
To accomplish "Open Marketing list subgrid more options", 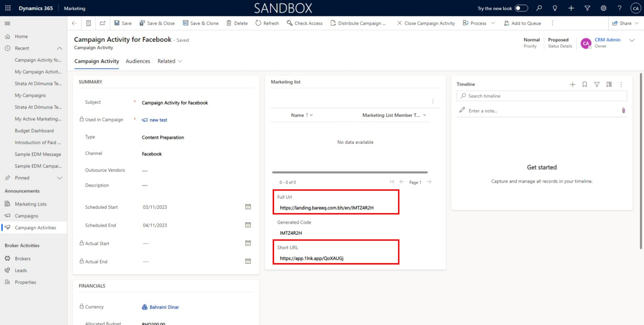I will [433, 102].
